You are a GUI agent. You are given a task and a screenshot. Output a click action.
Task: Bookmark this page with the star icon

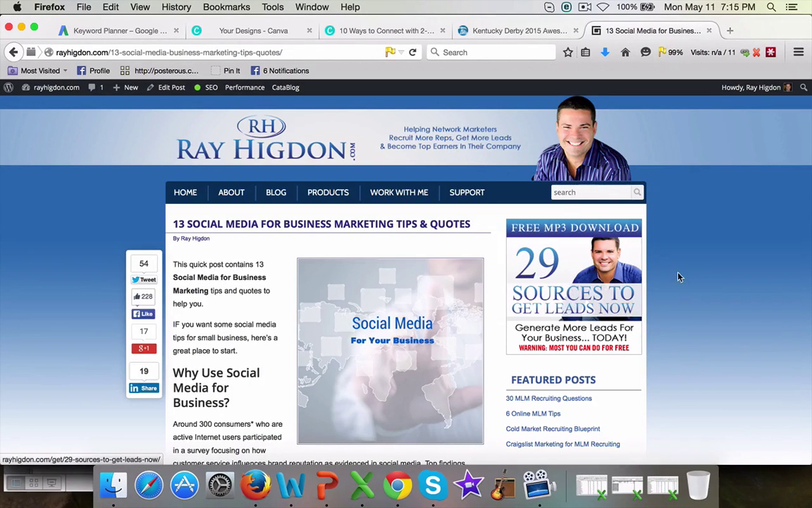pyautogui.click(x=568, y=52)
